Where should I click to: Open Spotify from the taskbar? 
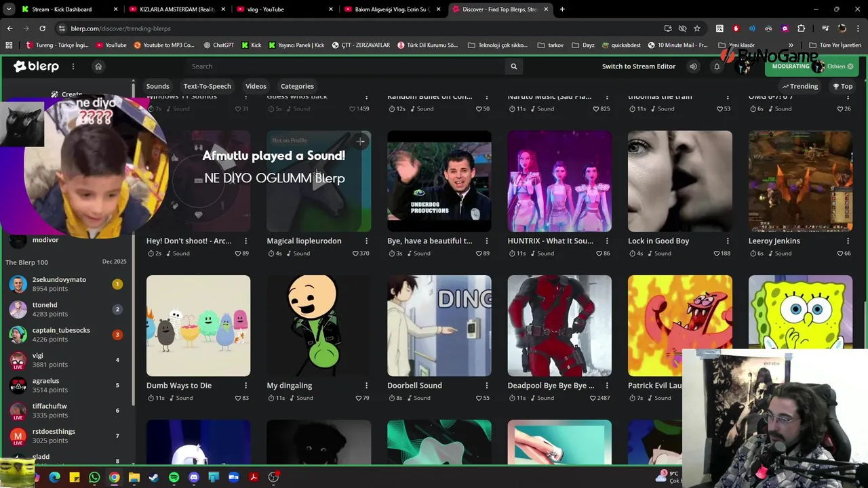(174, 478)
